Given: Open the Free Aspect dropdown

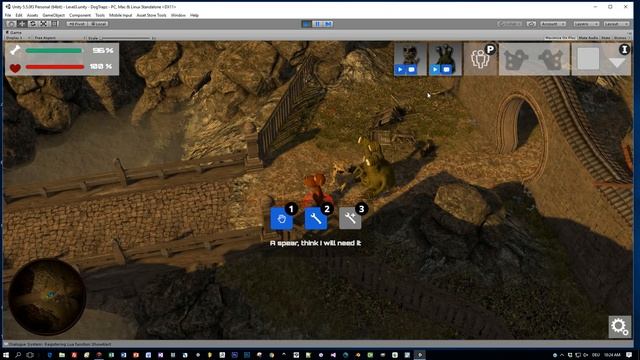Looking at the screenshot, I should point(59,38).
